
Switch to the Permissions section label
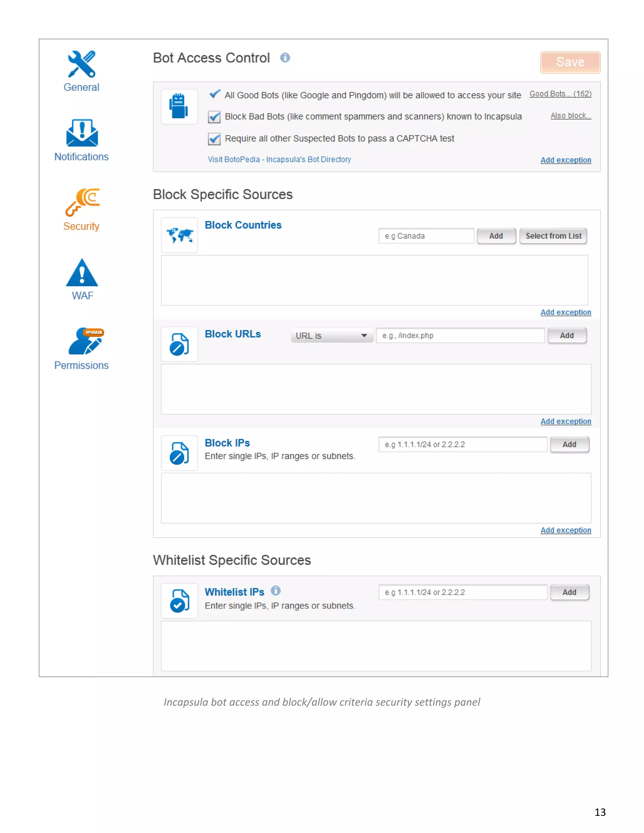pos(81,365)
